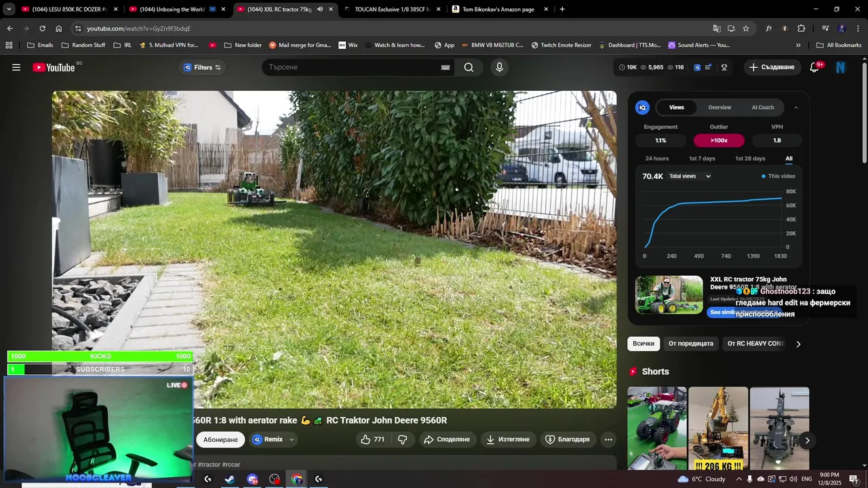Select the От поредицата filter chip
Image resolution: width=868 pixels, height=488 pixels.
pos(691,344)
